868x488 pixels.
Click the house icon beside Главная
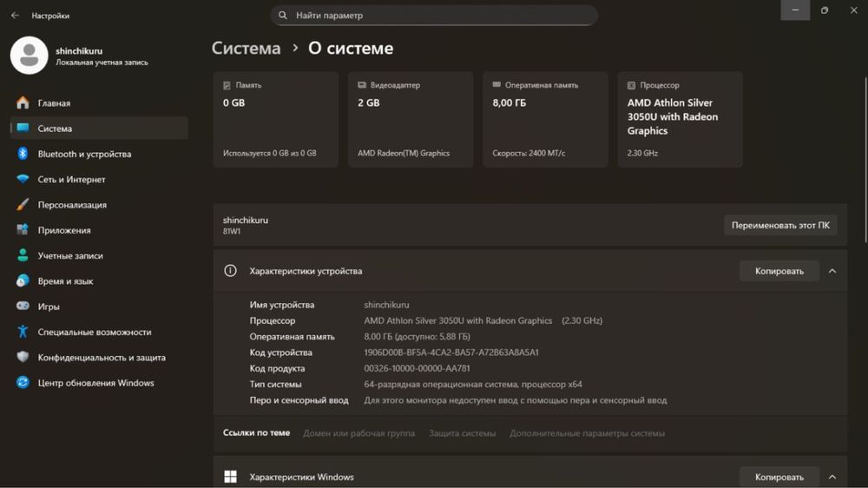click(x=23, y=102)
